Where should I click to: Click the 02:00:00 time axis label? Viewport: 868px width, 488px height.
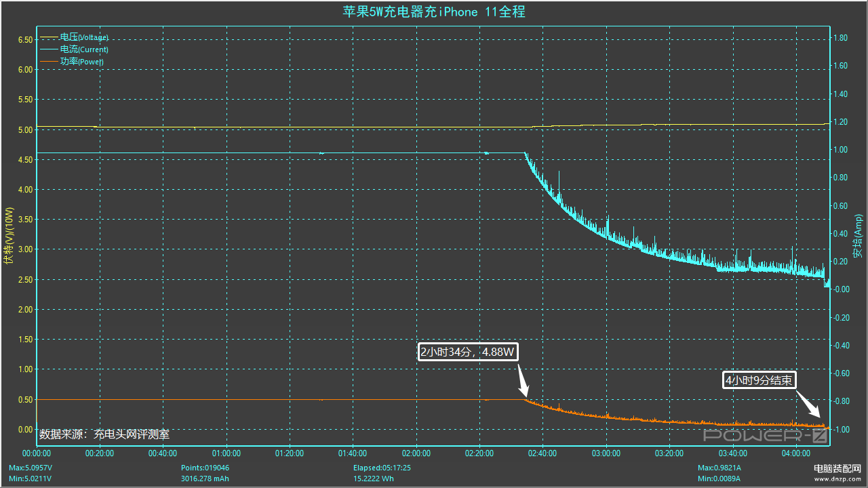pyautogui.click(x=416, y=453)
